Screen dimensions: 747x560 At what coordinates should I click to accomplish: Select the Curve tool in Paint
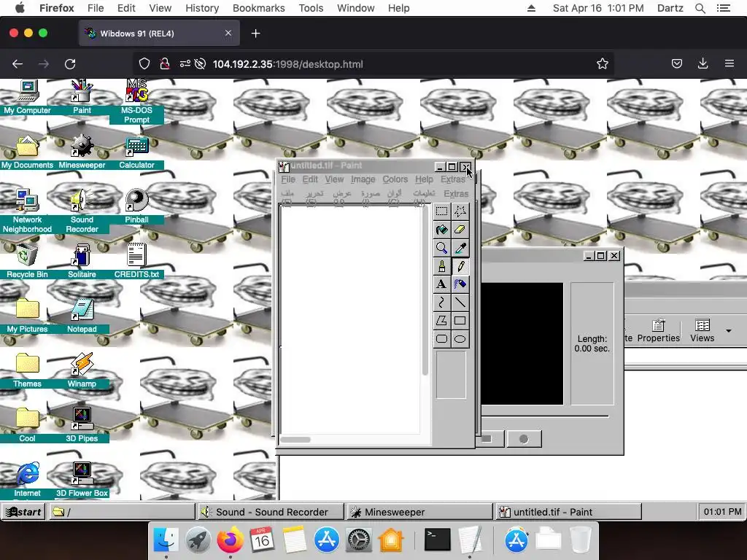coord(441,303)
